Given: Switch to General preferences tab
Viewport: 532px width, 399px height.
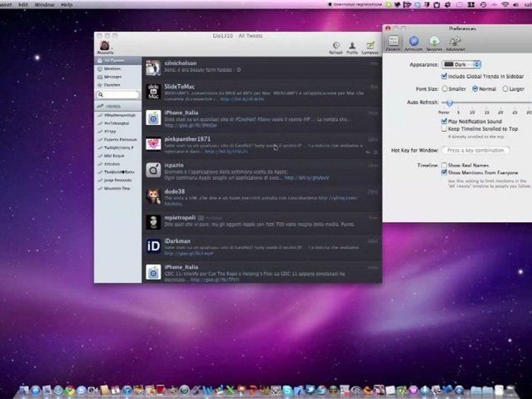Looking at the screenshot, I should pos(393,43).
